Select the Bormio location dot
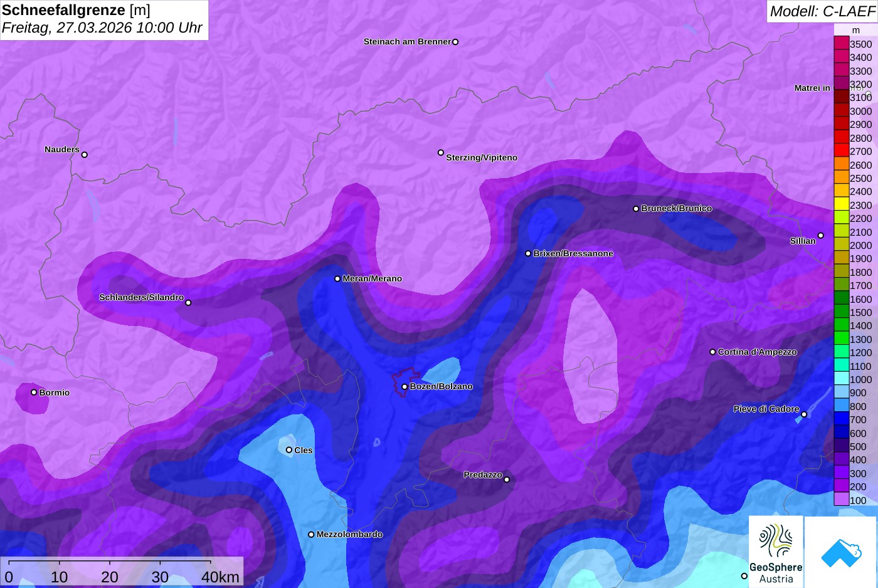878x588 pixels. pyautogui.click(x=34, y=392)
